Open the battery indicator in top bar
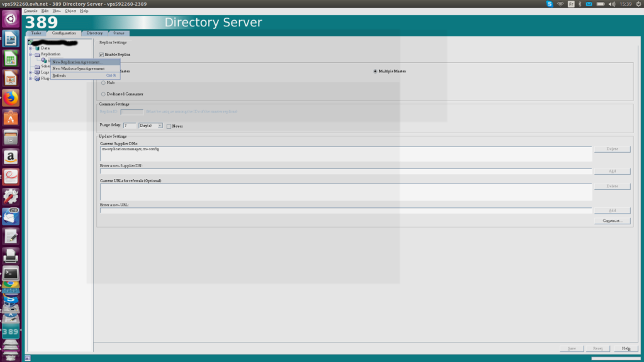Image resolution: width=644 pixels, height=362 pixels. [601, 4]
